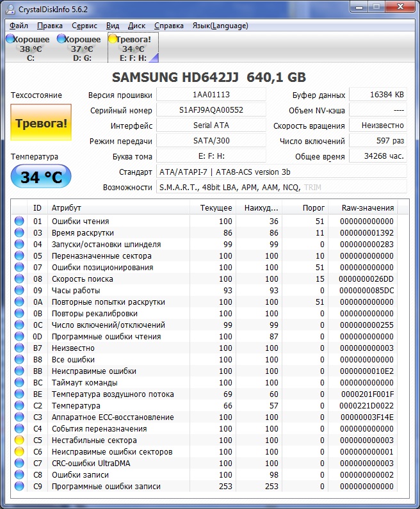Click status orb for BB Неисправимые ошибки
The image size is (420, 509).
tap(19, 371)
